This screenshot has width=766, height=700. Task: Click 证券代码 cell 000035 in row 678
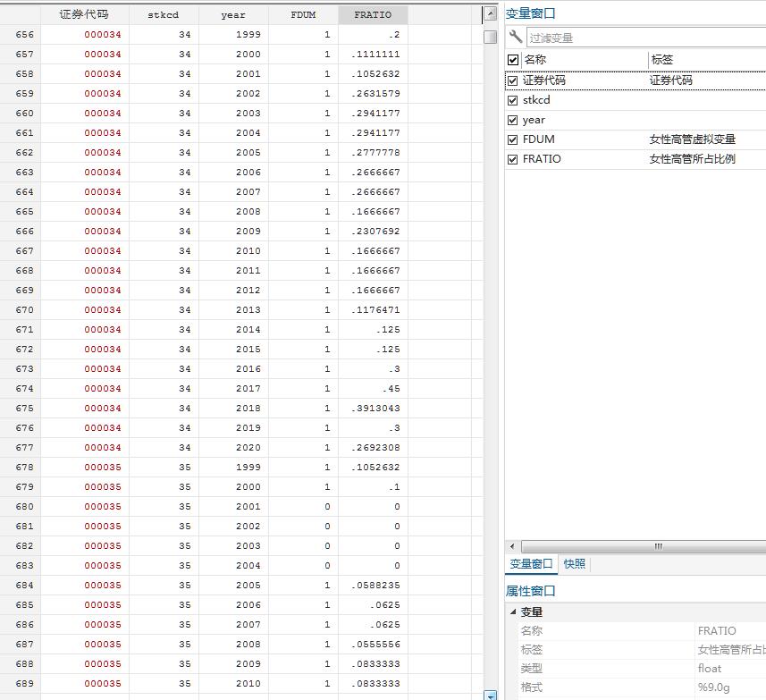85,467
